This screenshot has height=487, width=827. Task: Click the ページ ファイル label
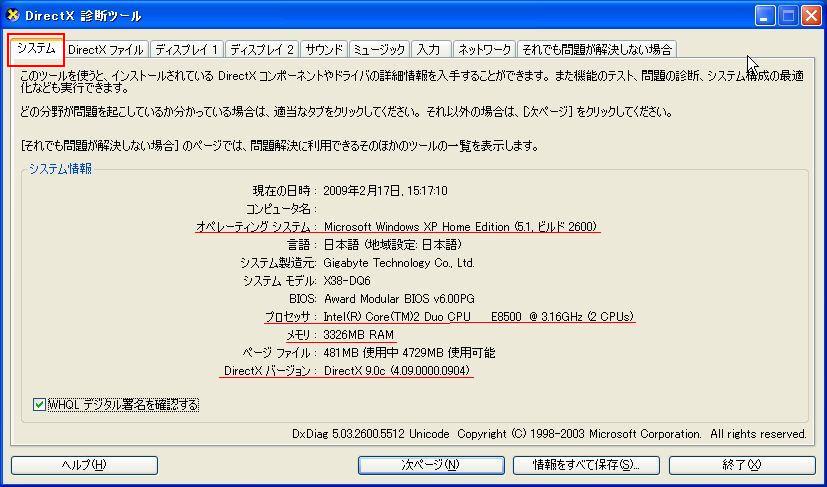click(280, 352)
